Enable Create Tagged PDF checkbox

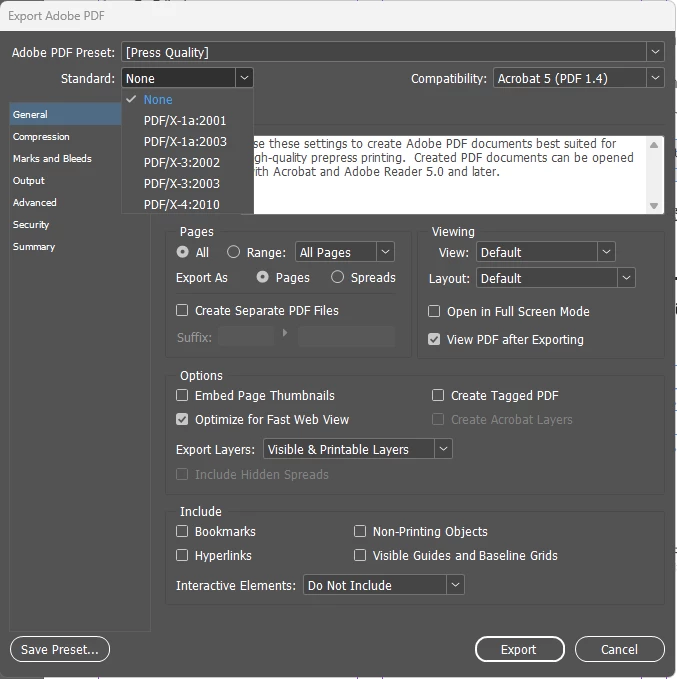438,395
